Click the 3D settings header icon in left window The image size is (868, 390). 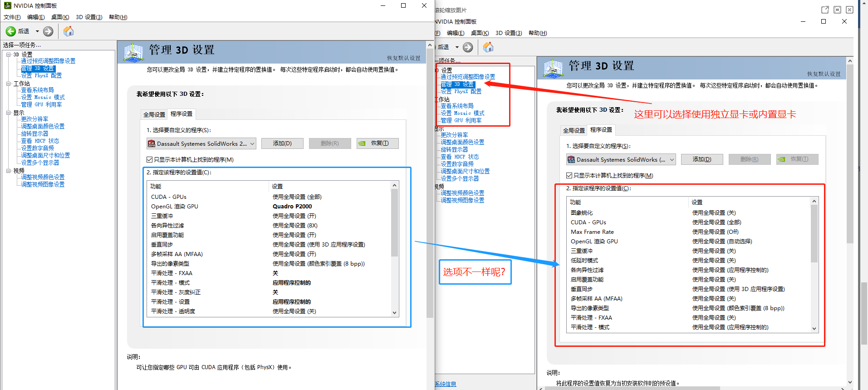pyautogui.click(x=133, y=53)
